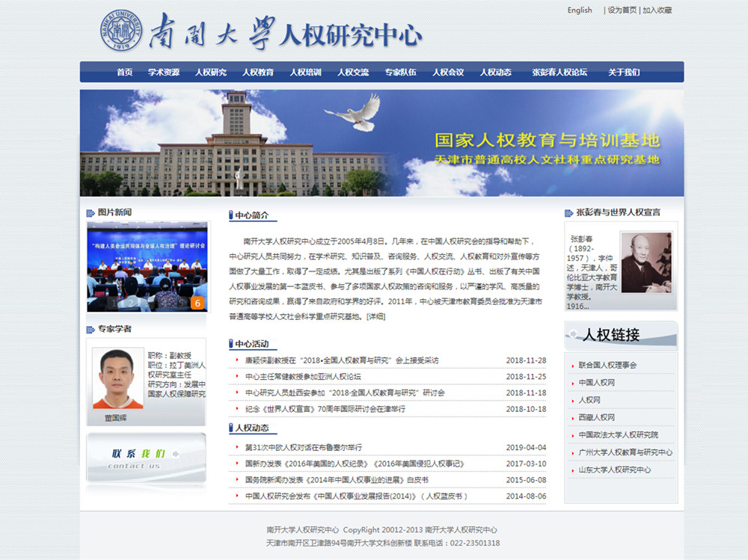Screen dimensions: 748x560
Task: Click the Nankai University round seal logo
Action: (121, 31)
